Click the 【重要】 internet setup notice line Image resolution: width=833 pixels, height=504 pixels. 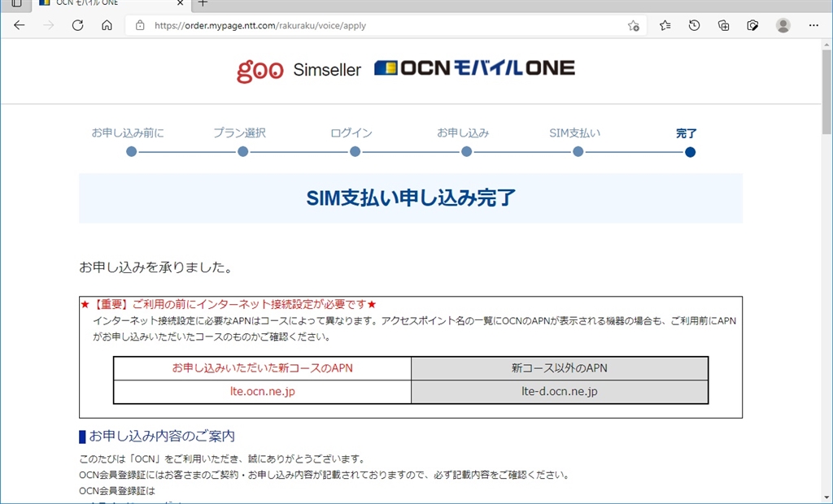pos(229,304)
